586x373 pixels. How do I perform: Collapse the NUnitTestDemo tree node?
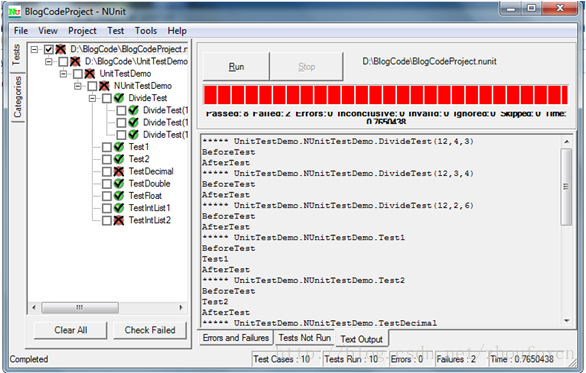pos(78,86)
